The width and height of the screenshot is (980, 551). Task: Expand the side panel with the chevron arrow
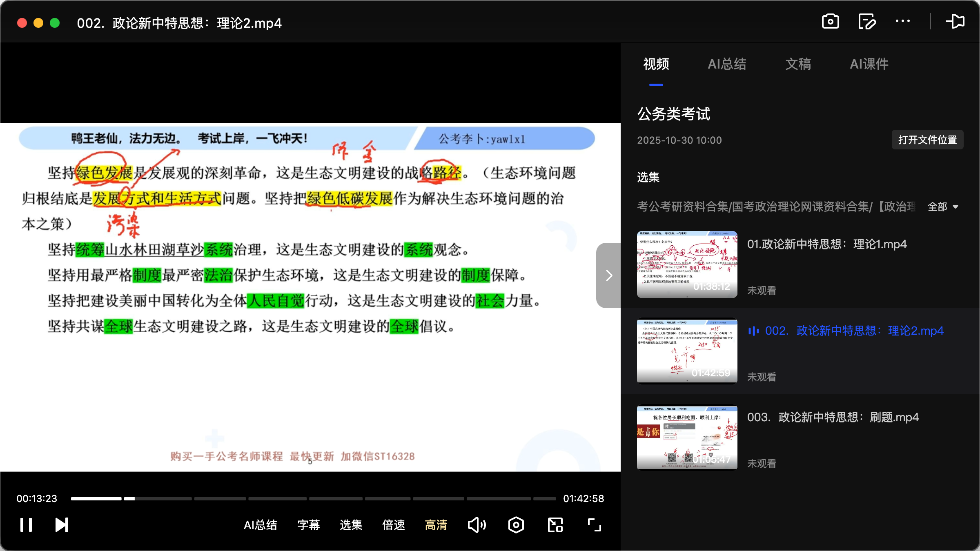point(608,275)
